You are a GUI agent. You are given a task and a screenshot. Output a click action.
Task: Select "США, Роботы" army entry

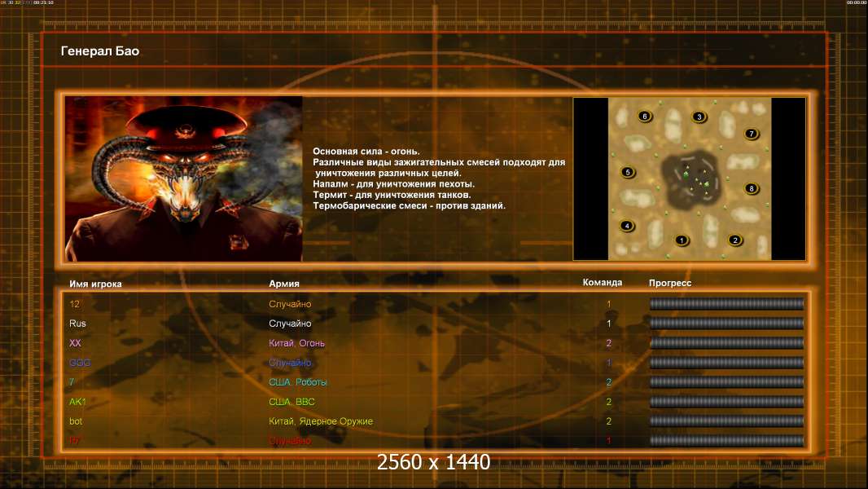point(298,382)
